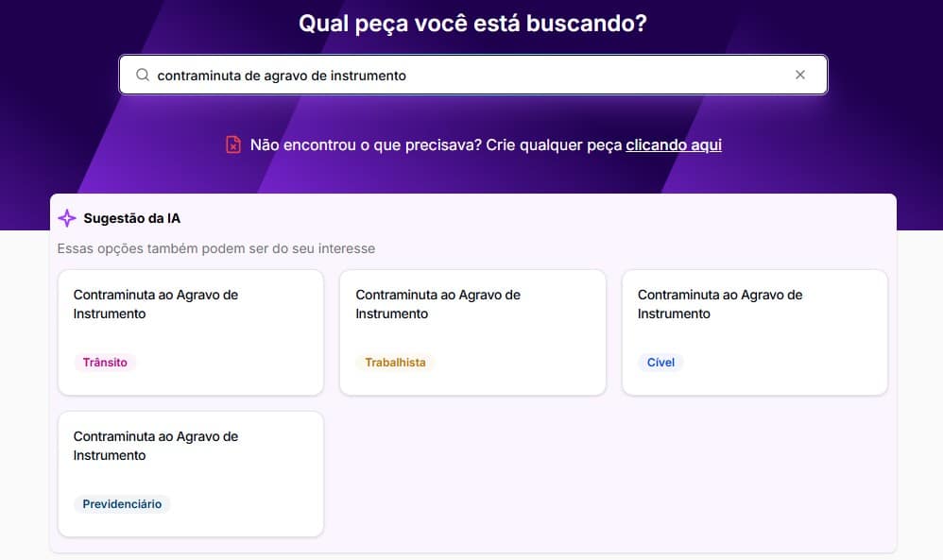Click the Qual peça você está buscando title
943x560 pixels.
pyautogui.click(x=471, y=24)
